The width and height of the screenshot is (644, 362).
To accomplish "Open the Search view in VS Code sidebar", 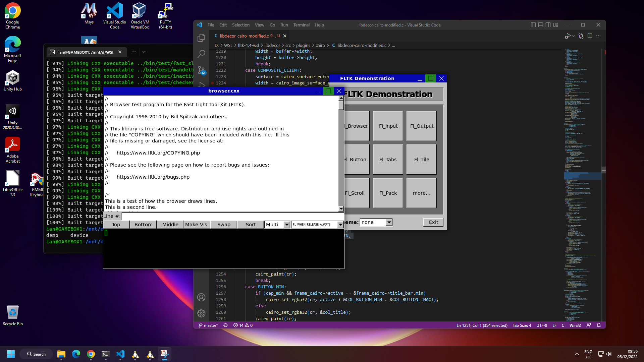I will click(201, 54).
